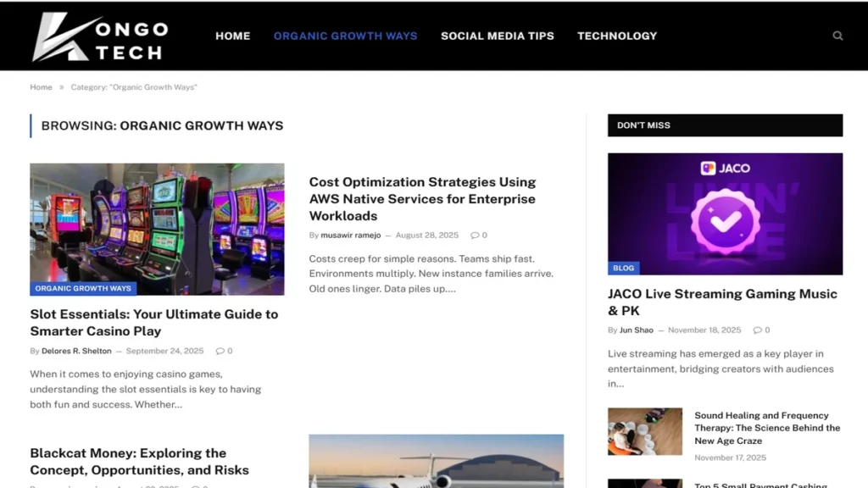
Task: Click author link Delores R. Shelton
Action: pos(77,350)
